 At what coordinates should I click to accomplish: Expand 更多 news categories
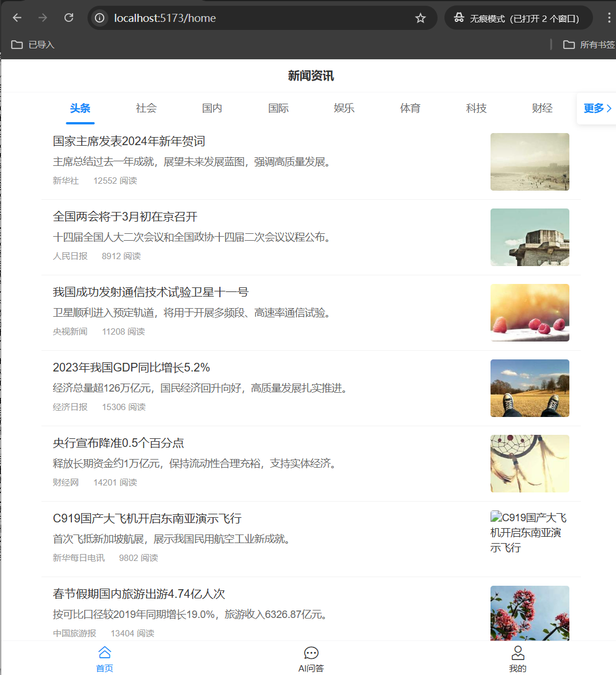[x=597, y=108]
